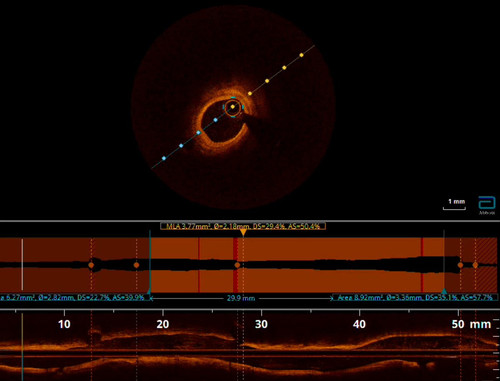Select the orange diamond marker near 17 mm

pos(136,265)
